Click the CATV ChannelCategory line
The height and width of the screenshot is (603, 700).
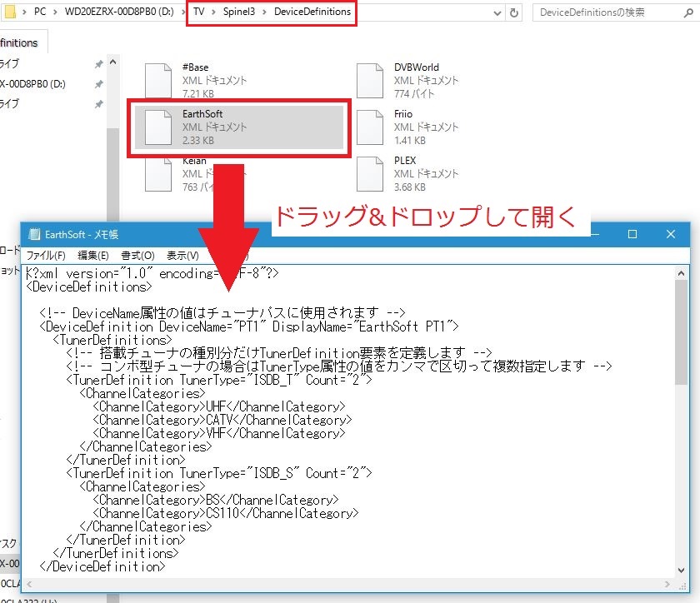[x=222, y=420]
